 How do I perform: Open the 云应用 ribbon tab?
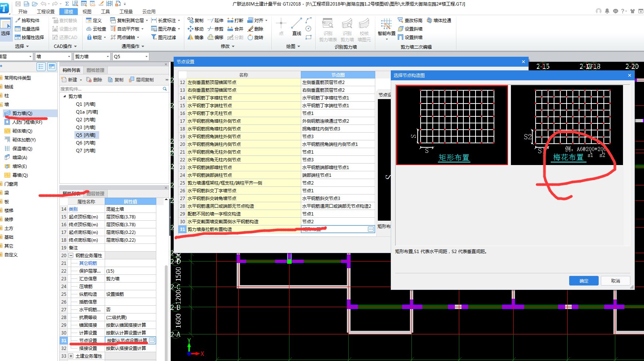coord(149,11)
